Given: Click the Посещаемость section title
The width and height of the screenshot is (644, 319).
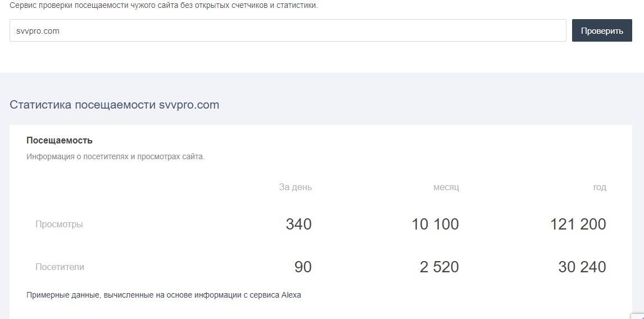Looking at the screenshot, I should tap(60, 140).
